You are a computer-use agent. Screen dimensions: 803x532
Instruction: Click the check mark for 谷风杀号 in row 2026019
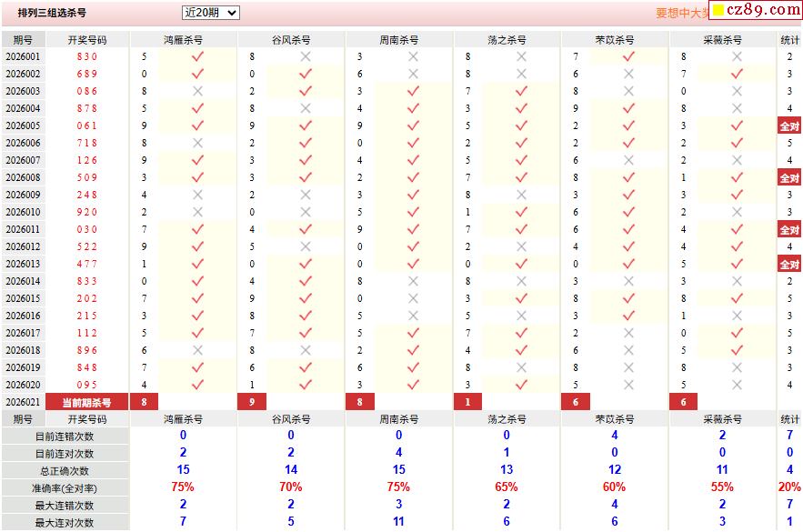tap(306, 367)
